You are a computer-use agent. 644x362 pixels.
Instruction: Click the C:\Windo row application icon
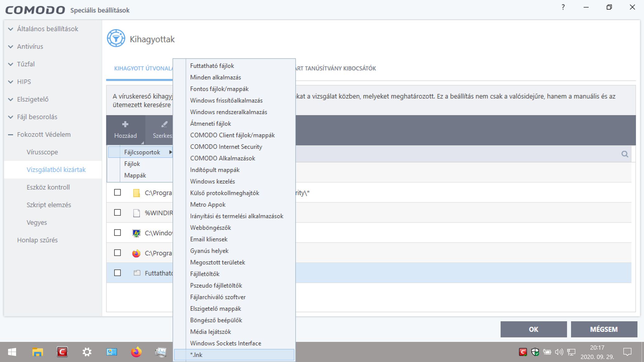(136, 233)
